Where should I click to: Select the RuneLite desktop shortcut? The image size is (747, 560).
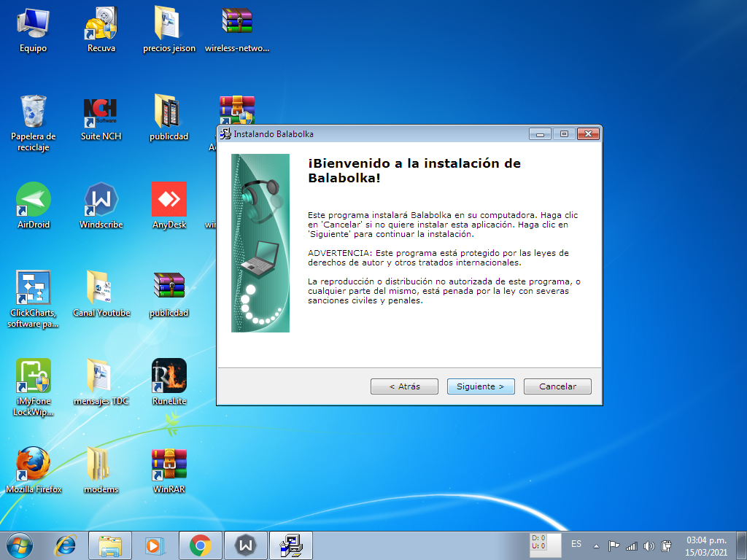pyautogui.click(x=169, y=382)
